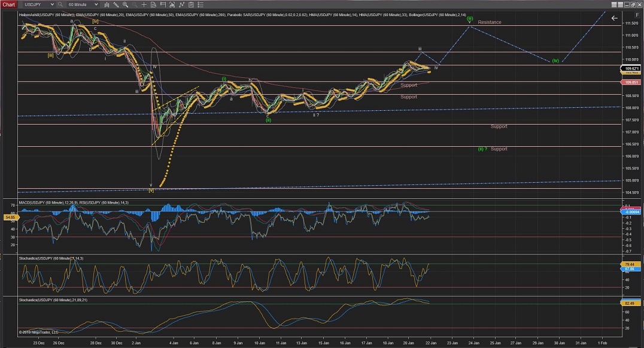The height and width of the screenshot is (348, 644).
Task: Toggle the chart trader flag icon
Action: [x=163, y=5]
